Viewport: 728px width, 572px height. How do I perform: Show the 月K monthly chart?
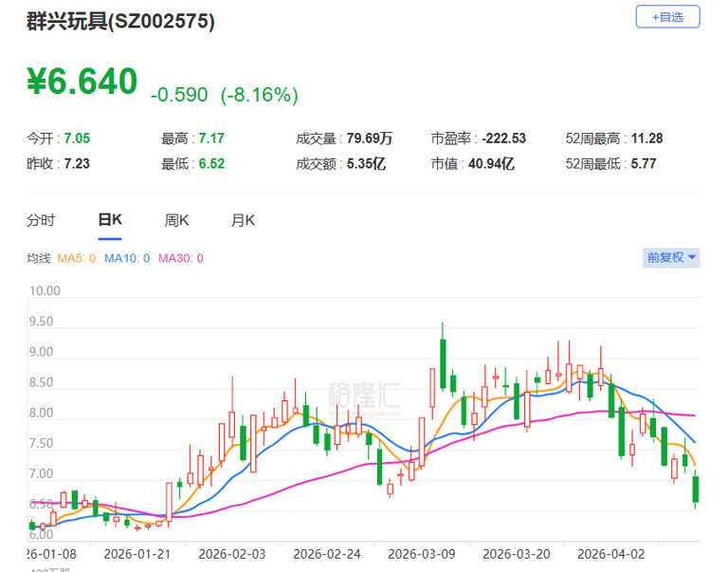tap(244, 220)
